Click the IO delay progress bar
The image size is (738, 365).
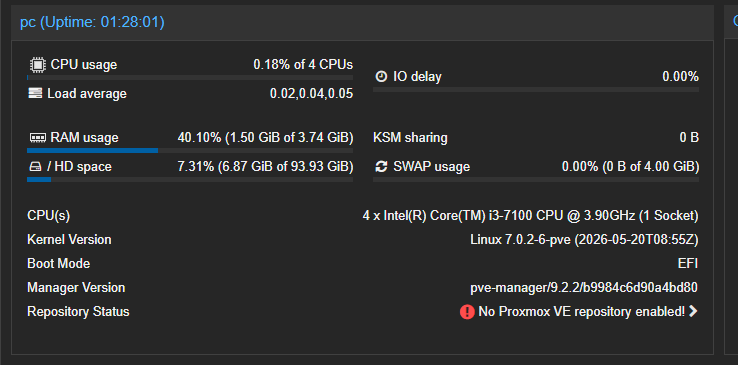click(536, 89)
